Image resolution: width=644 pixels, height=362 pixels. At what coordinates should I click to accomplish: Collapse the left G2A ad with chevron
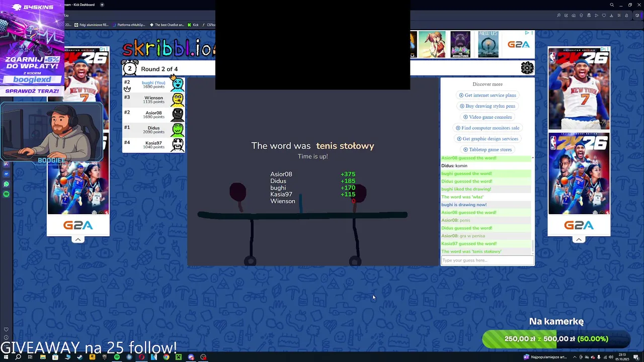coord(78,239)
